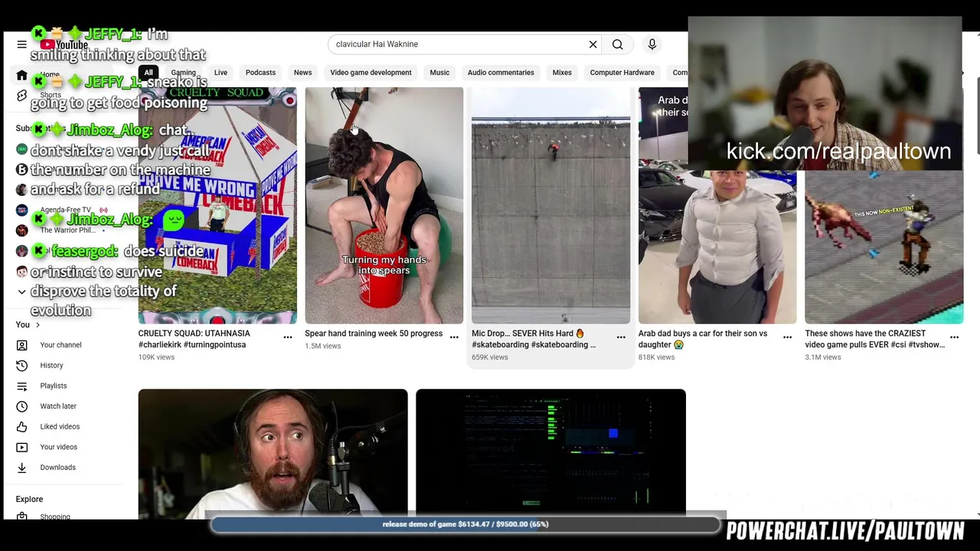Open Agenda-Free TV subscription channel
Screen dimensions: 980x551
(x=65, y=210)
